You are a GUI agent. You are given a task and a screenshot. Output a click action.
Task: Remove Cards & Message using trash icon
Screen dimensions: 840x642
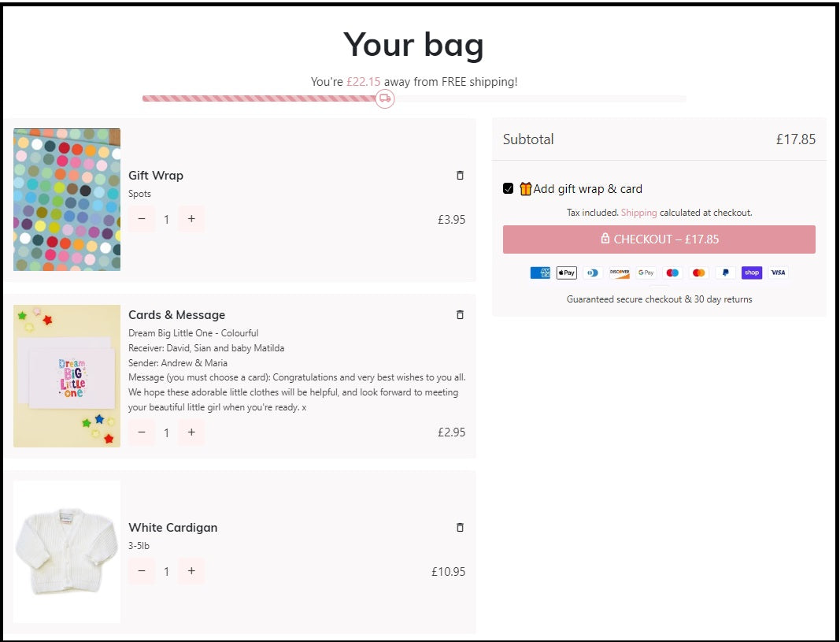[x=461, y=315]
